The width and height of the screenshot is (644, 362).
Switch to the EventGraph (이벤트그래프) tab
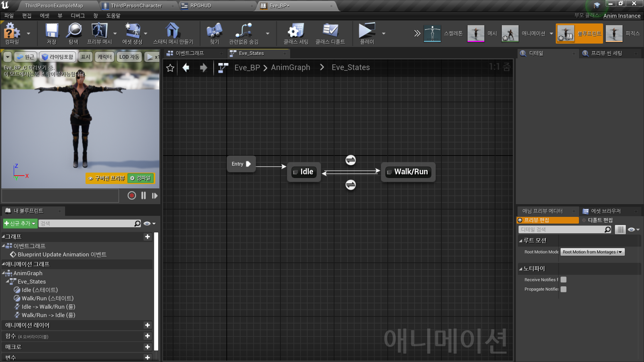[x=190, y=53]
